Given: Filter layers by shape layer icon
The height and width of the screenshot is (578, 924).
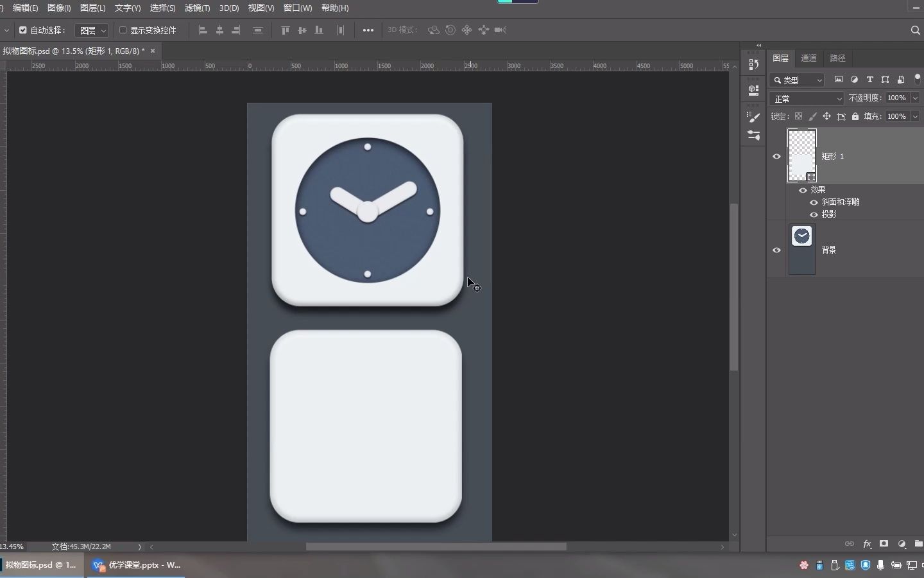Looking at the screenshot, I should pos(886,80).
